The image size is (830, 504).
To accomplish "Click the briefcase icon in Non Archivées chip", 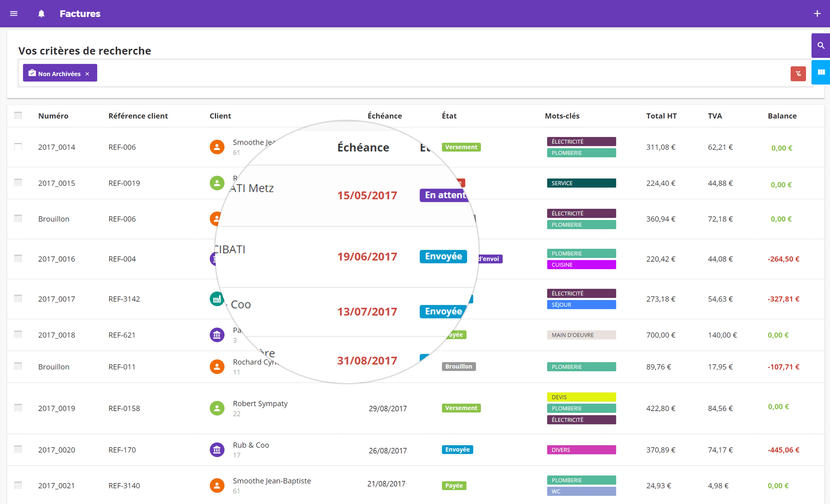I will pyautogui.click(x=32, y=73).
